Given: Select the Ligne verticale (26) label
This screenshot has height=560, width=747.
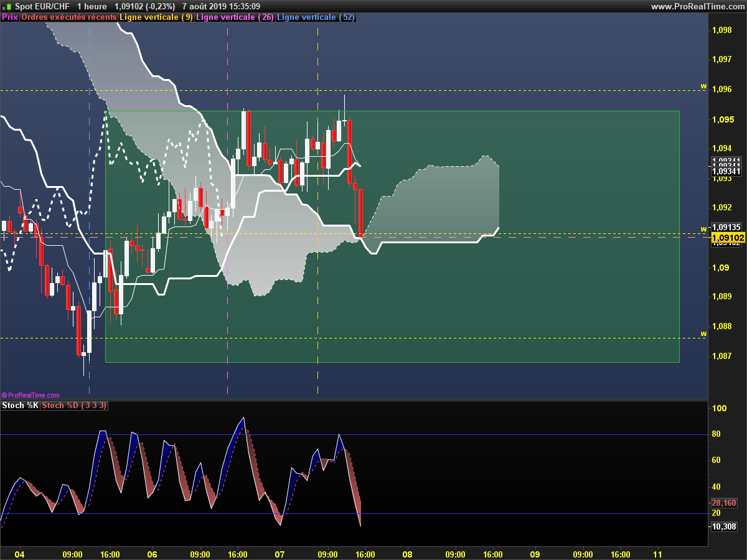Looking at the screenshot, I should click(x=235, y=17).
